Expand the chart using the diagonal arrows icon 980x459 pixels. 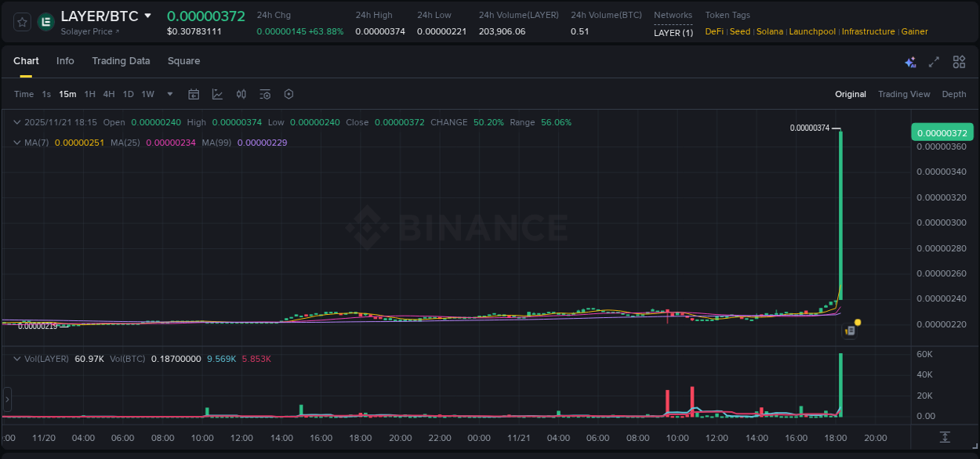coord(934,61)
